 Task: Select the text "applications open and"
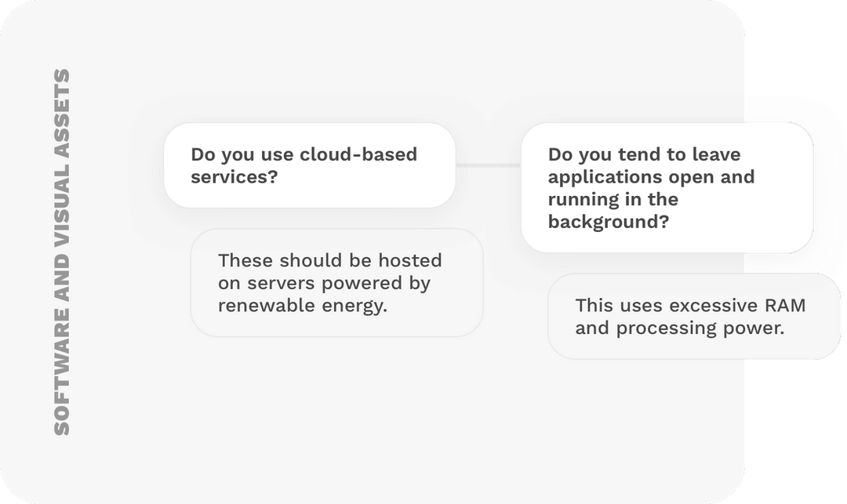(x=651, y=177)
